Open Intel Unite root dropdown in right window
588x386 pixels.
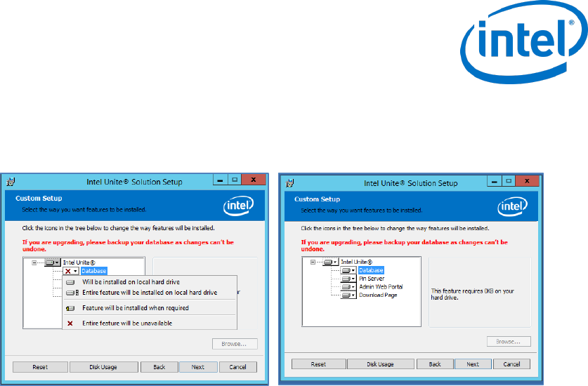point(330,262)
